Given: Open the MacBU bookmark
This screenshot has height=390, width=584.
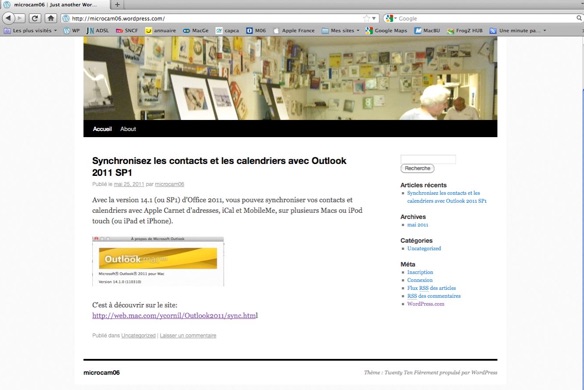Looking at the screenshot, I should pos(427,31).
